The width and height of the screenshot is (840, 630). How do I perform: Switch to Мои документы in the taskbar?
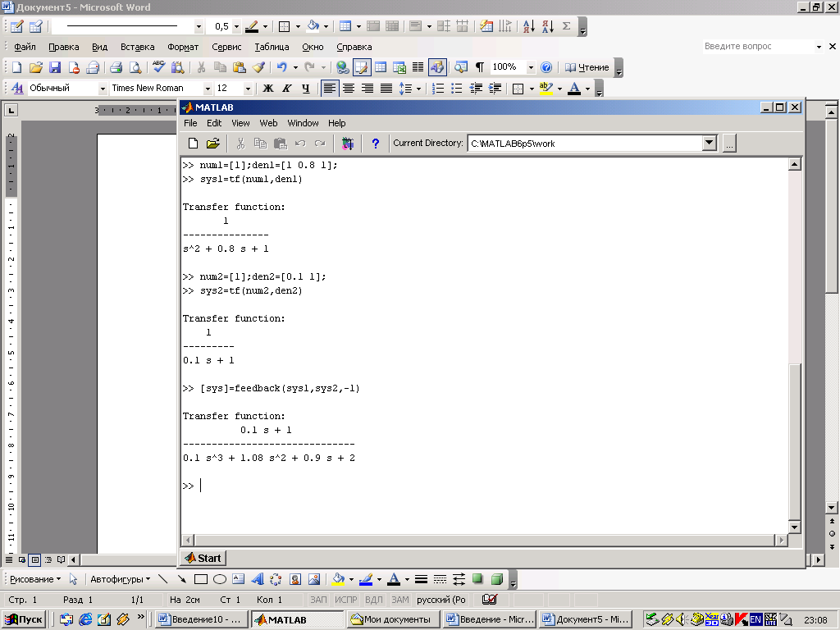click(x=391, y=619)
